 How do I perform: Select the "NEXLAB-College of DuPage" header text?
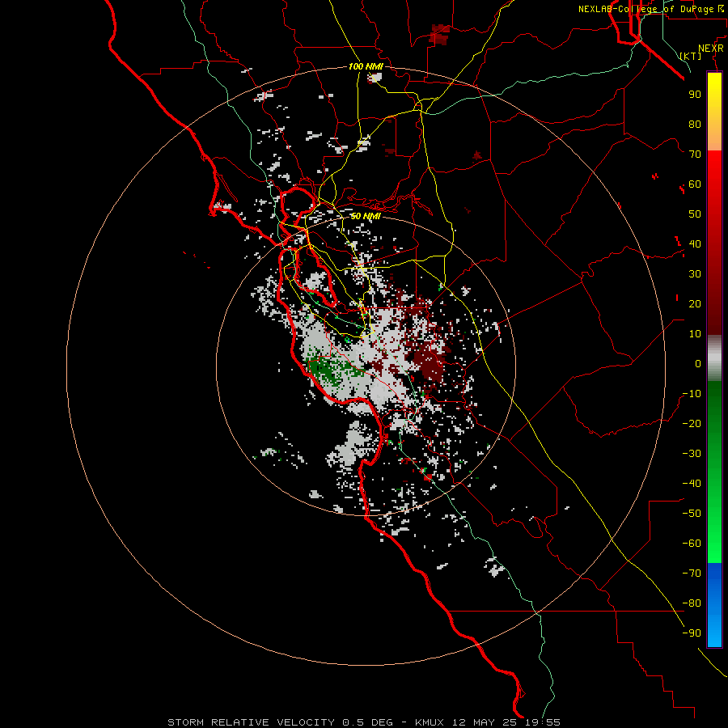pyautogui.click(x=645, y=9)
